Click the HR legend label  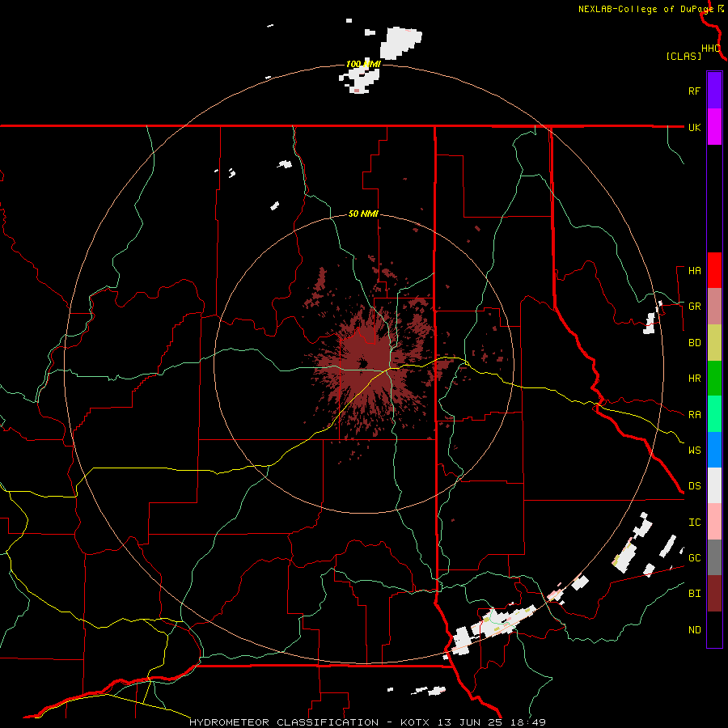click(694, 379)
